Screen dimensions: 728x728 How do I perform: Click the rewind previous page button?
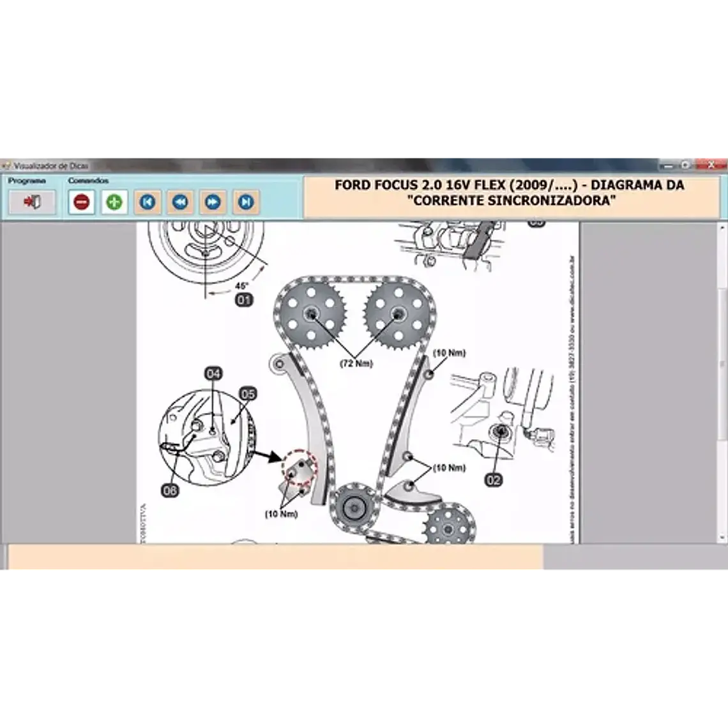[180, 202]
